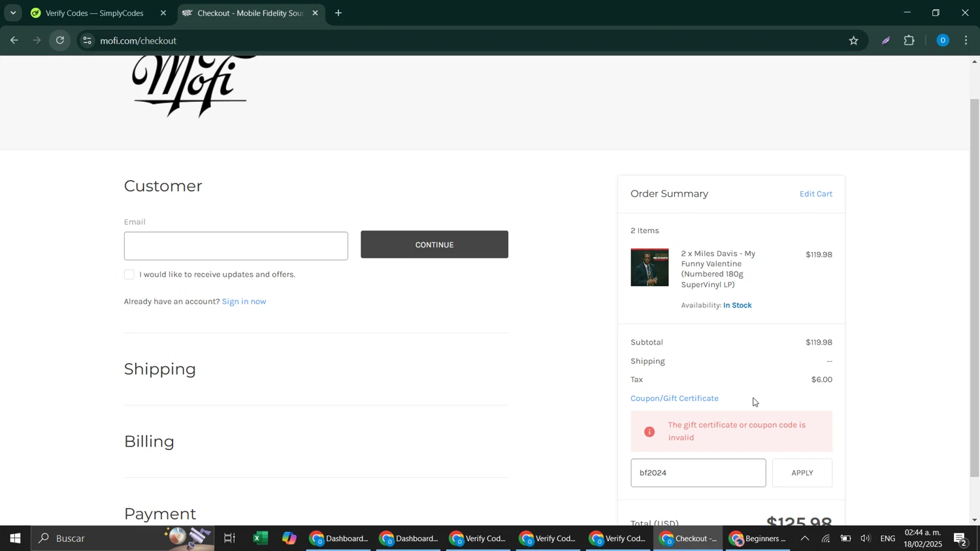Screen dimensions: 980x551
Task: Follow the Sign in now link
Action: point(244,302)
